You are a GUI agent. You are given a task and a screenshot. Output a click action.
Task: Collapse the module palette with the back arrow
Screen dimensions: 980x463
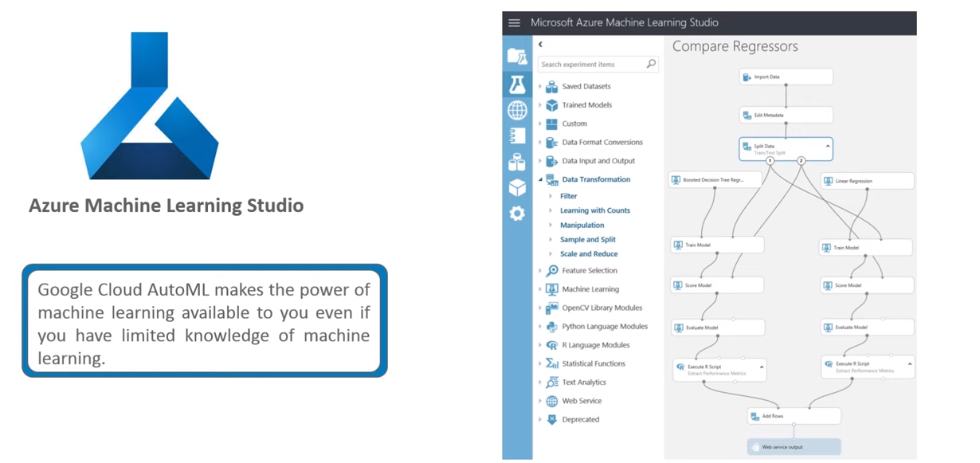point(540,45)
